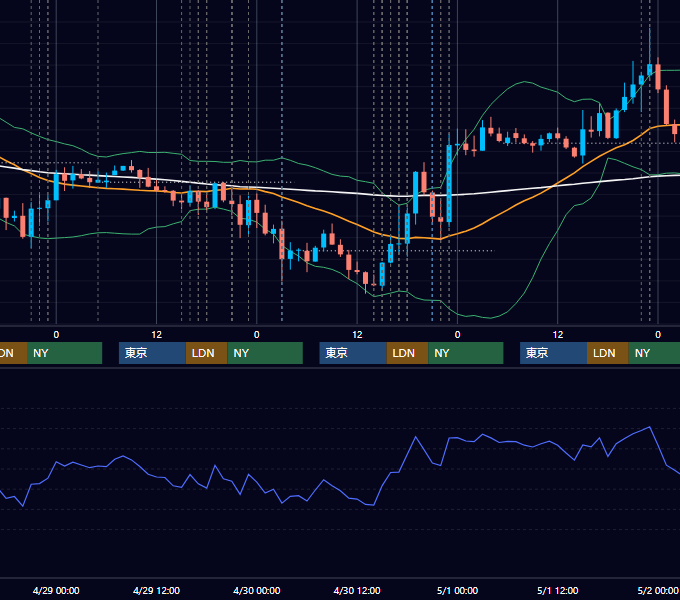Image resolution: width=680 pixels, height=600 pixels.
Task: Click hour label 0 above 4/29 00:00
Action: tap(56, 335)
